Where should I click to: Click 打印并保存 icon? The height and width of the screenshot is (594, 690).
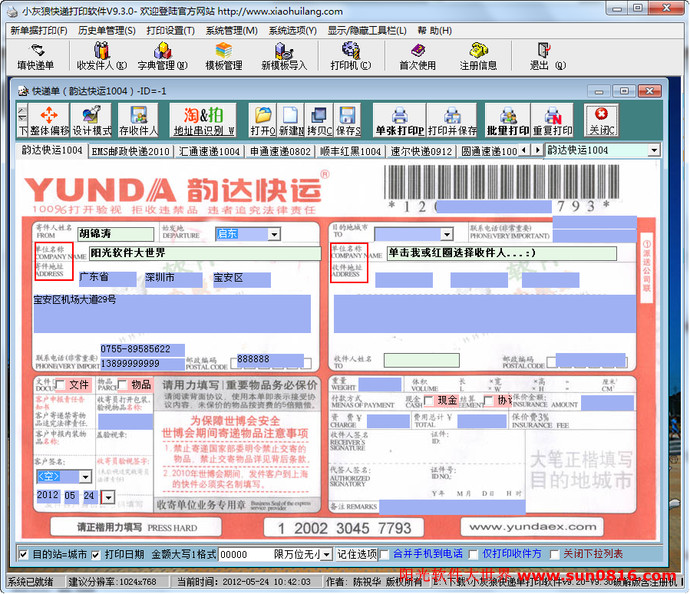(x=452, y=120)
